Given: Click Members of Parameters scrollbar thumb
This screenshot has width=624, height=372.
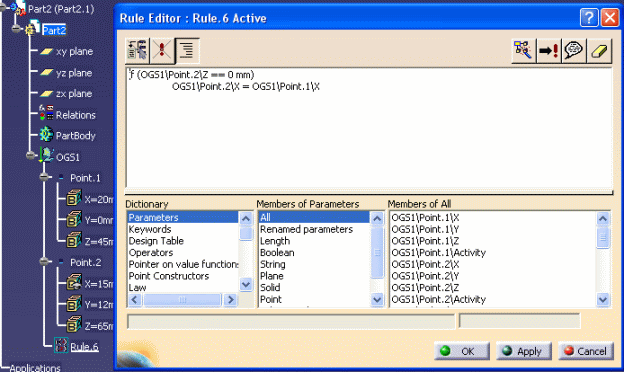Looking at the screenshot, I should (x=377, y=252).
